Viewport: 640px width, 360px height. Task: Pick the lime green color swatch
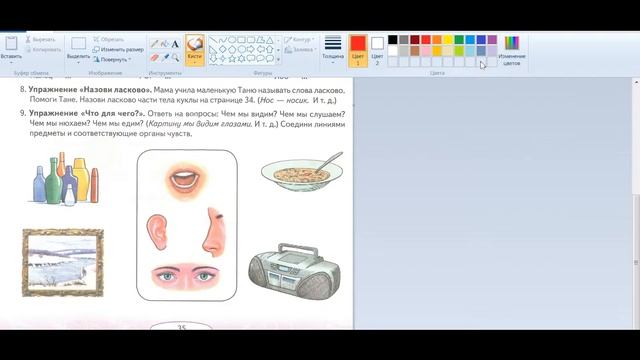[x=459, y=51]
